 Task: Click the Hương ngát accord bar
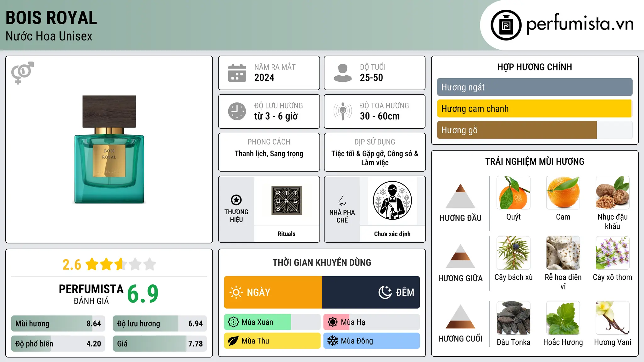click(535, 87)
